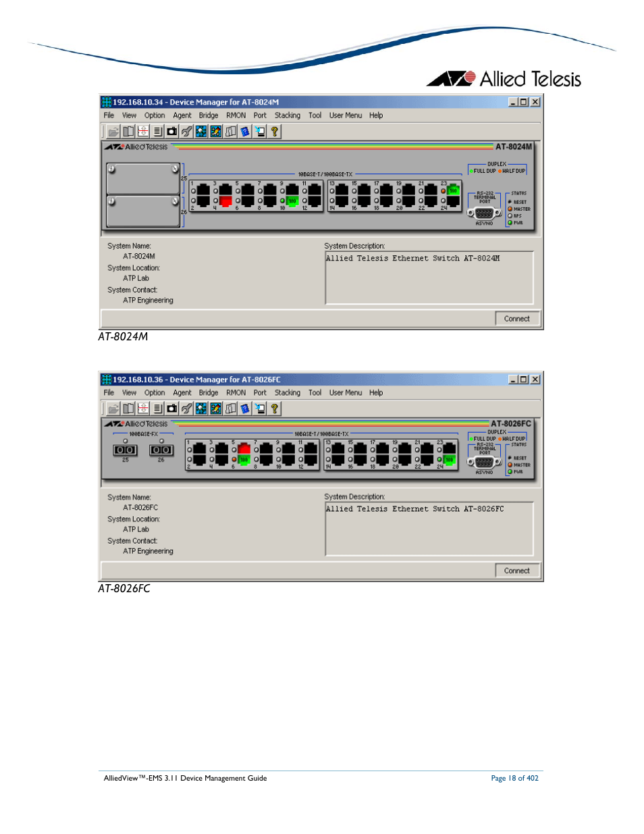Click the Open folder icon in AT-8026FC toolbar
644x834 pixels.
pyautogui.click(x=113, y=409)
